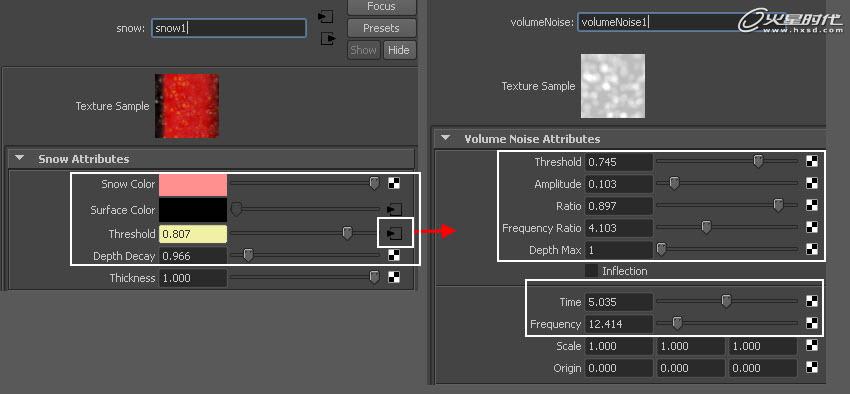Image resolution: width=850 pixels, height=394 pixels.
Task: Click the Ratio field showing 0.897
Action: 619,206
